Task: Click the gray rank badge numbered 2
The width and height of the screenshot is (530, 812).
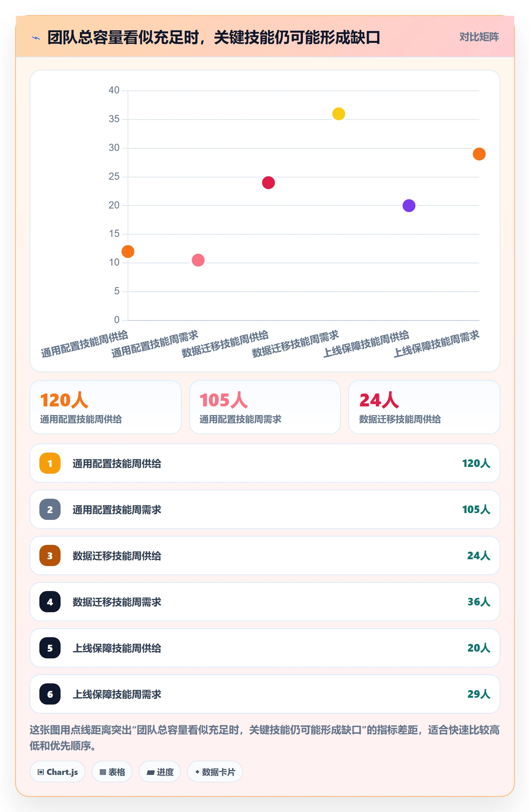Action: pyautogui.click(x=50, y=509)
